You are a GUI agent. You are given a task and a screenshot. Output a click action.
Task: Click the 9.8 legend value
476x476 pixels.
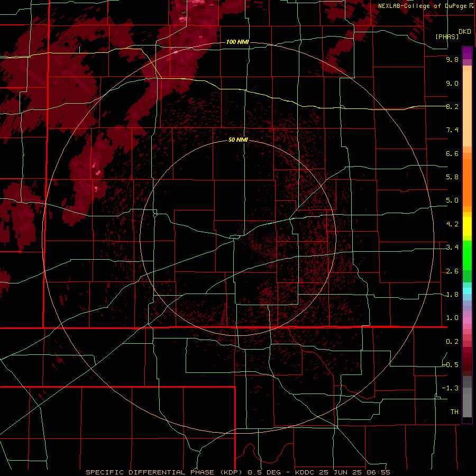pyautogui.click(x=452, y=59)
